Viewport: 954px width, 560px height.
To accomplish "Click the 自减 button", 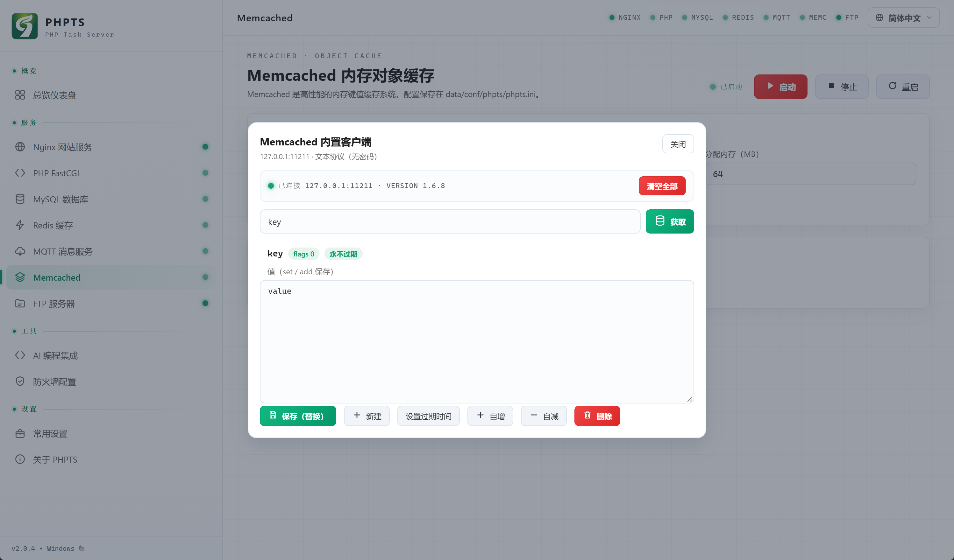I will [x=544, y=416].
